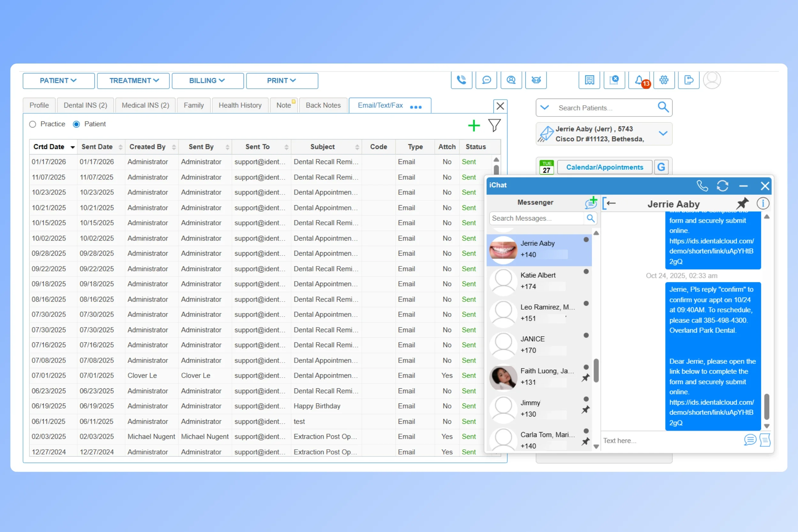
Task: Pin the Jerrie Aaby chat conversation
Action: pos(742,203)
